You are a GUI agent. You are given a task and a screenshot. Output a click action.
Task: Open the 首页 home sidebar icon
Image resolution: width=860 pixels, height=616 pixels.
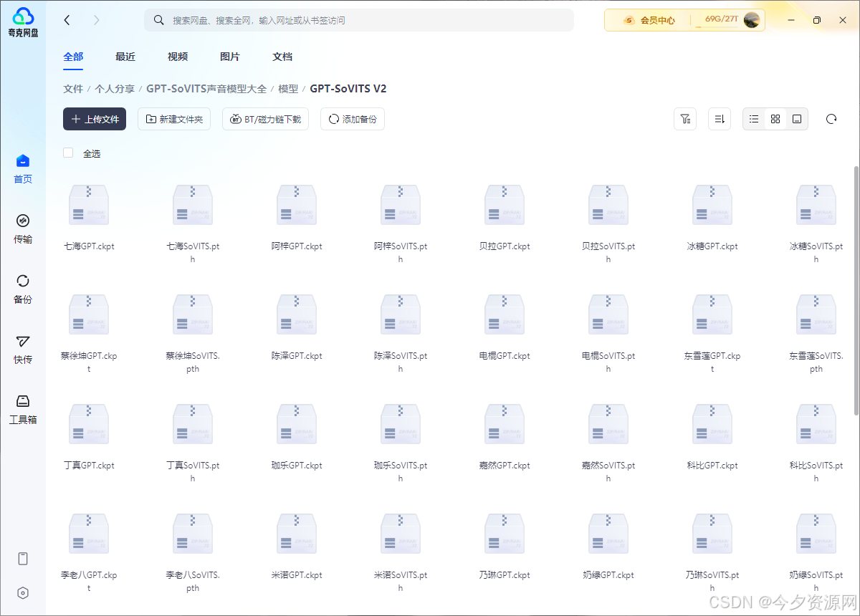pyautogui.click(x=23, y=161)
